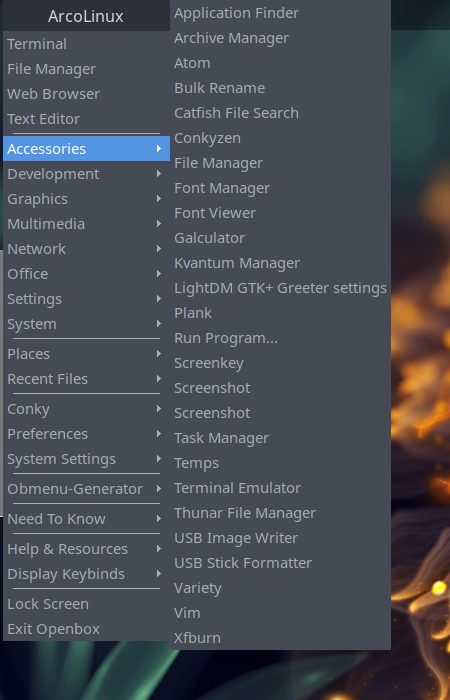Expand the Places submenu arrow
Screen dimensions: 450x700
click(159, 354)
